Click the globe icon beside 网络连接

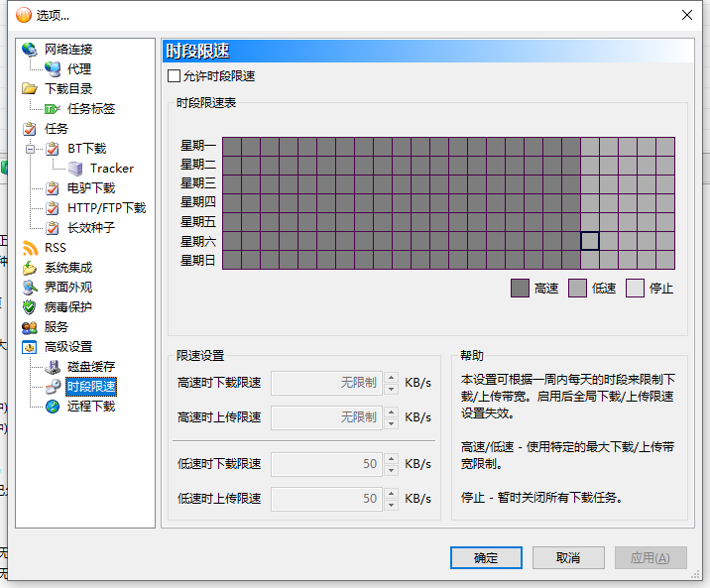[30, 49]
